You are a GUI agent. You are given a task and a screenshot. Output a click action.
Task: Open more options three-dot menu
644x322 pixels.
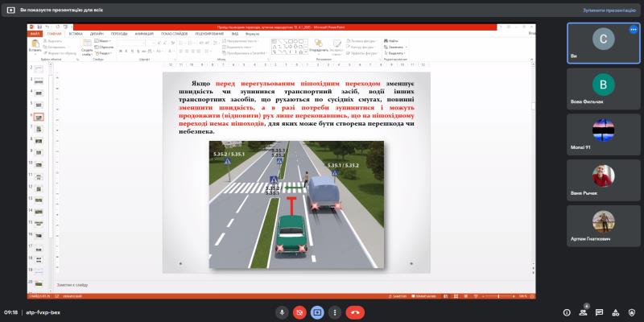click(x=335, y=312)
